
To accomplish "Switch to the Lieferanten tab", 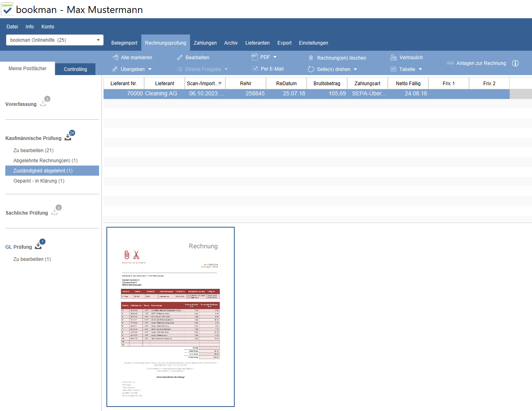I will tap(257, 43).
